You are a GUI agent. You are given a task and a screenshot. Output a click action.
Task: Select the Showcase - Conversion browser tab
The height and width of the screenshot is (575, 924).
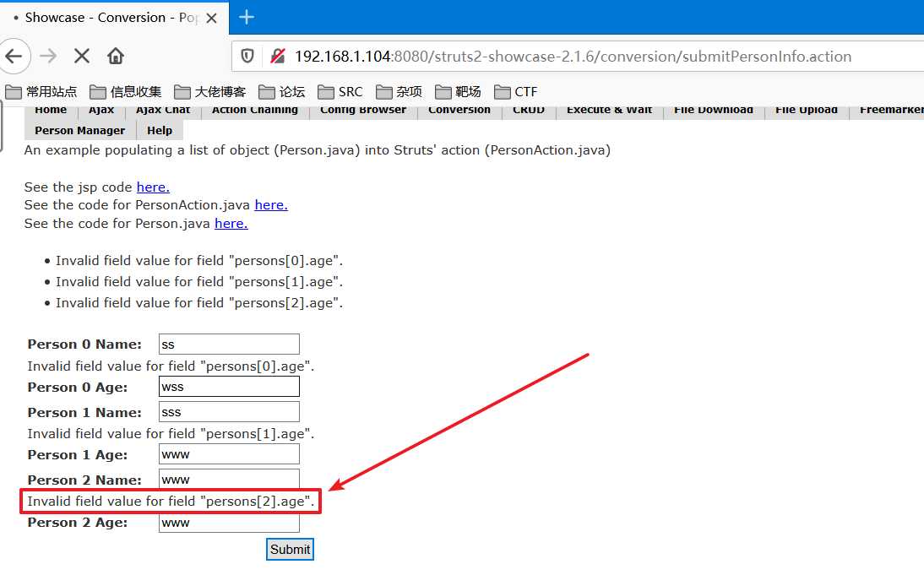[x=112, y=18]
